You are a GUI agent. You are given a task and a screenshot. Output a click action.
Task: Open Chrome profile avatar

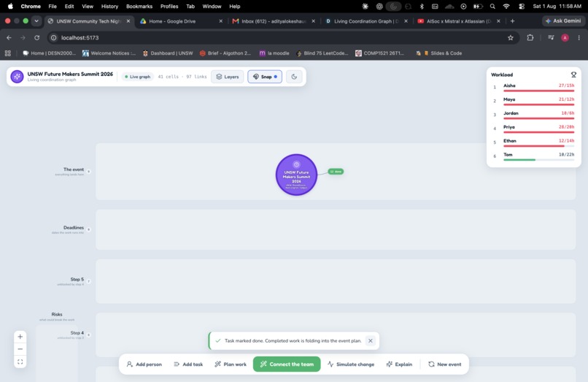(x=565, y=37)
